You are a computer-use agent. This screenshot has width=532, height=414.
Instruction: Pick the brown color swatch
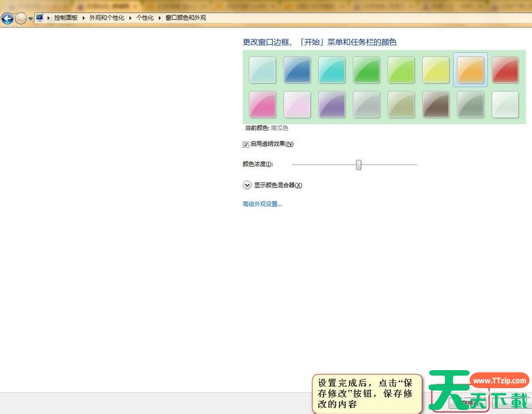tap(435, 105)
